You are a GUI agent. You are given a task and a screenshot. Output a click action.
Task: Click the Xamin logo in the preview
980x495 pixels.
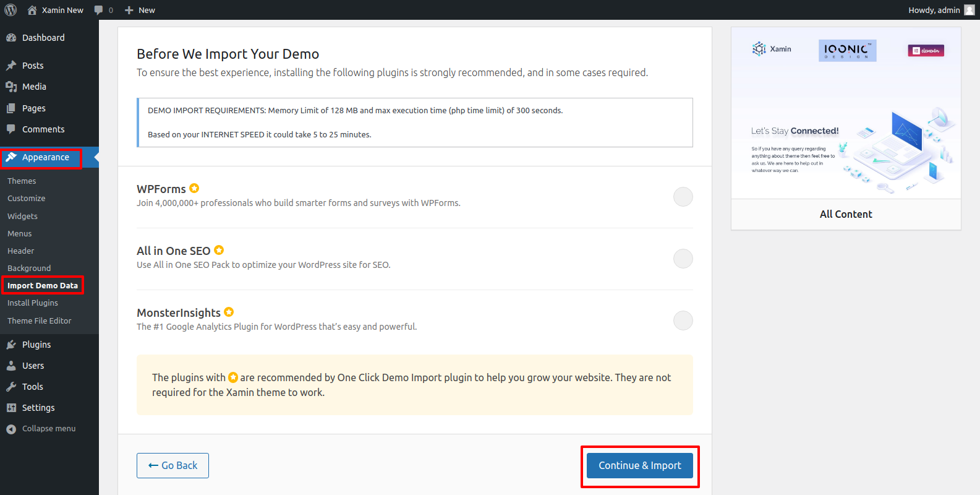pos(772,49)
